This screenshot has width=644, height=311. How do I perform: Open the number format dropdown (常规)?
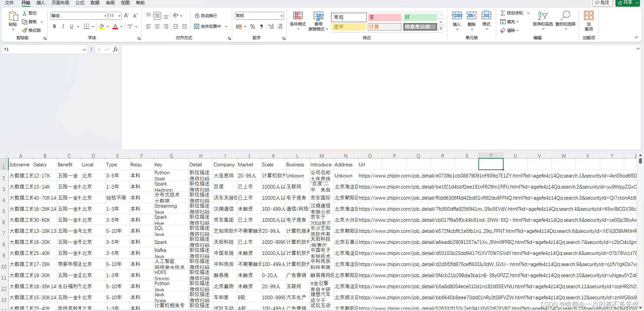[281, 16]
